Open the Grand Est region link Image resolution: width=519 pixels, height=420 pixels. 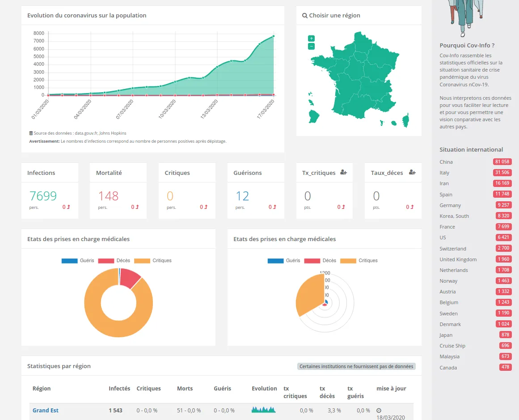coord(45,410)
